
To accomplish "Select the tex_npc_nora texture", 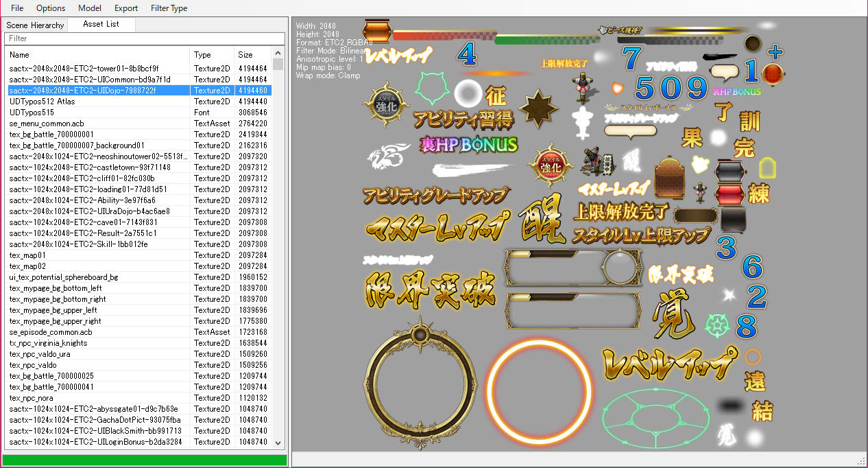I will coord(139,398).
